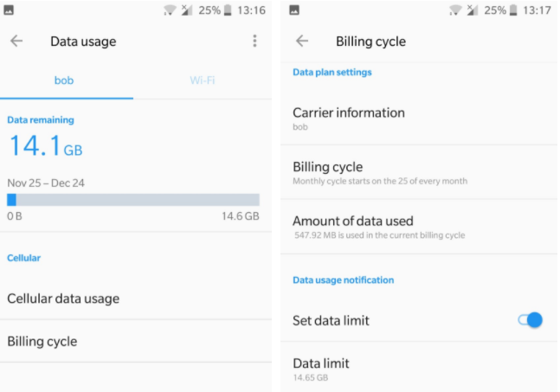Open Carrier information for bob

[419, 119]
